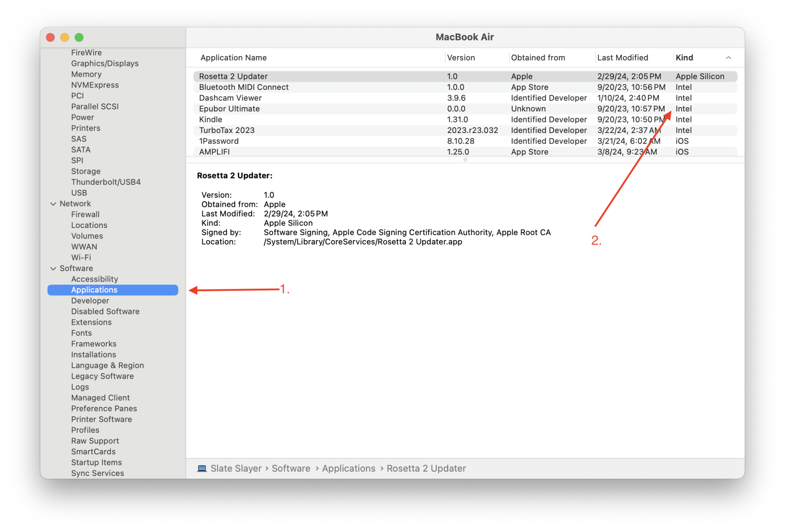Sort by Last Modified column header
The image size is (785, 532).
point(623,58)
